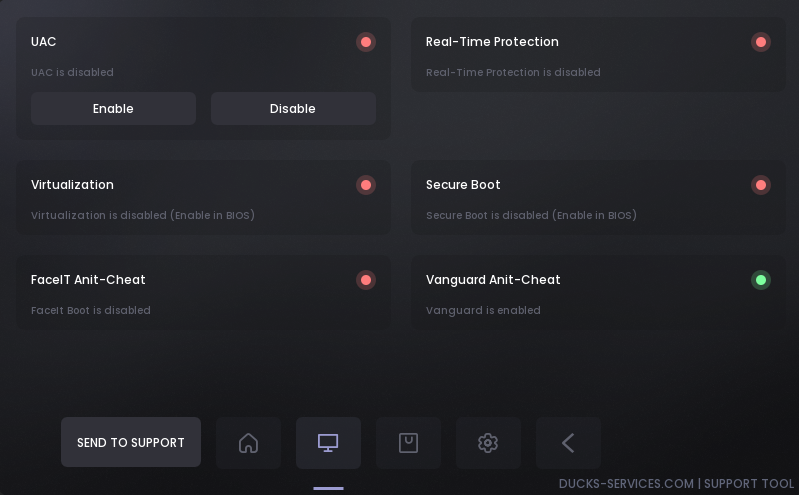Select the Secure Boot card

598,199
